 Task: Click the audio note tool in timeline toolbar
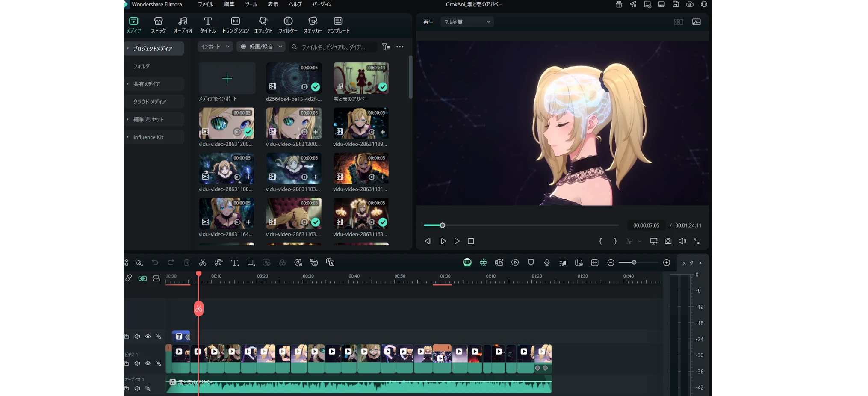pyautogui.click(x=218, y=263)
